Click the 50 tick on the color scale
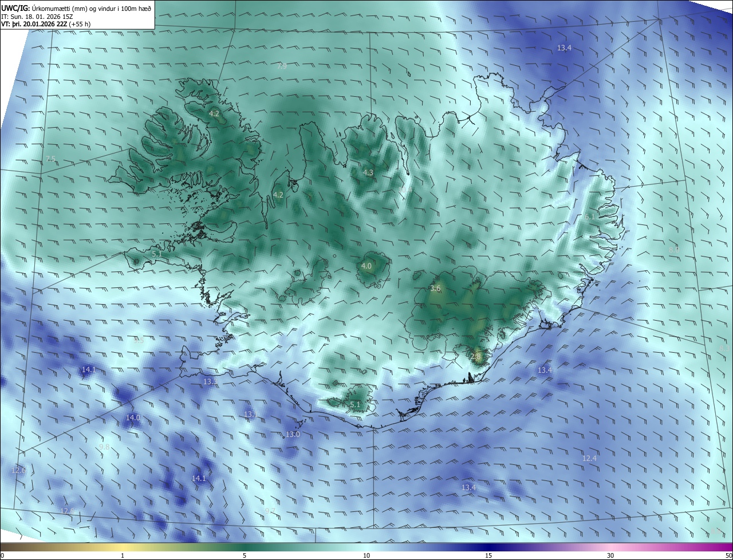This screenshot has height=560, width=733. pyautogui.click(x=728, y=555)
